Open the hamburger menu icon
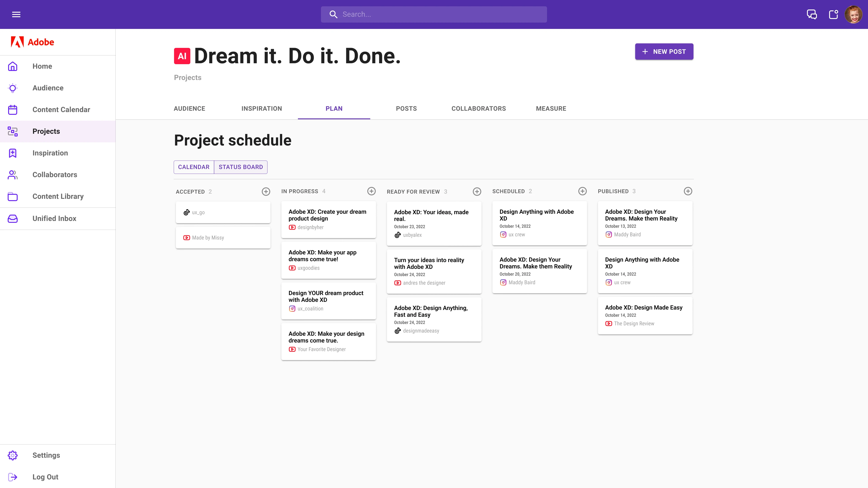868x488 pixels. (x=16, y=14)
